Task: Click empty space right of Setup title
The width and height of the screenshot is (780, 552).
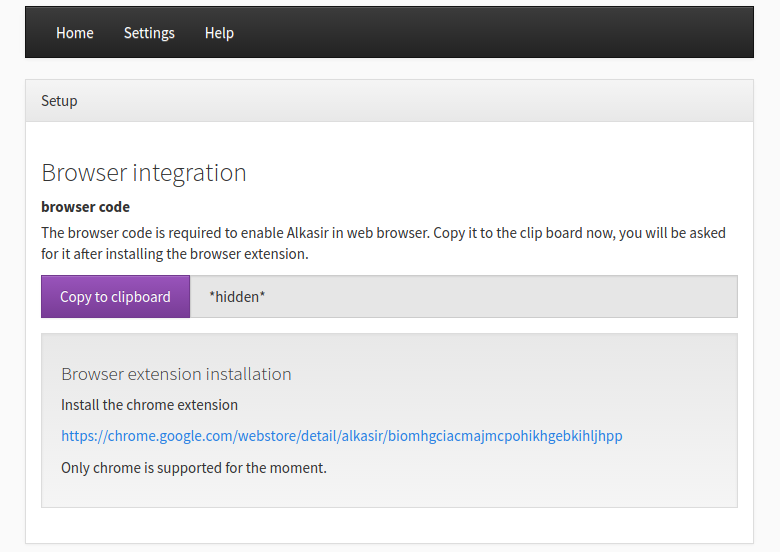Action: (400, 101)
